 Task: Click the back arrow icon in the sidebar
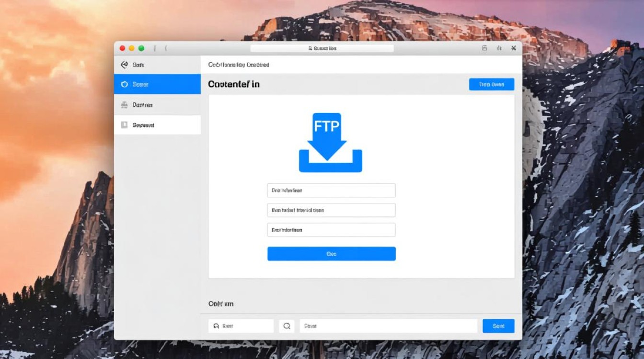pyautogui.click(x=124, y=65)
